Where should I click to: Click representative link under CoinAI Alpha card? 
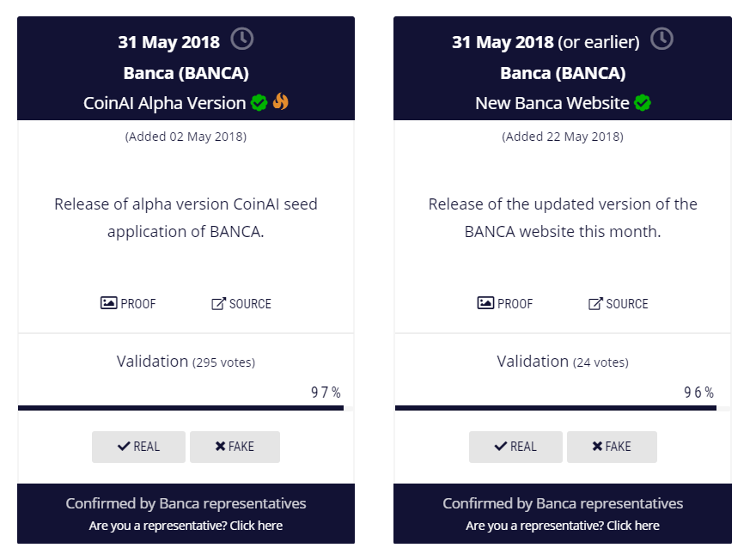click(186, 526)
